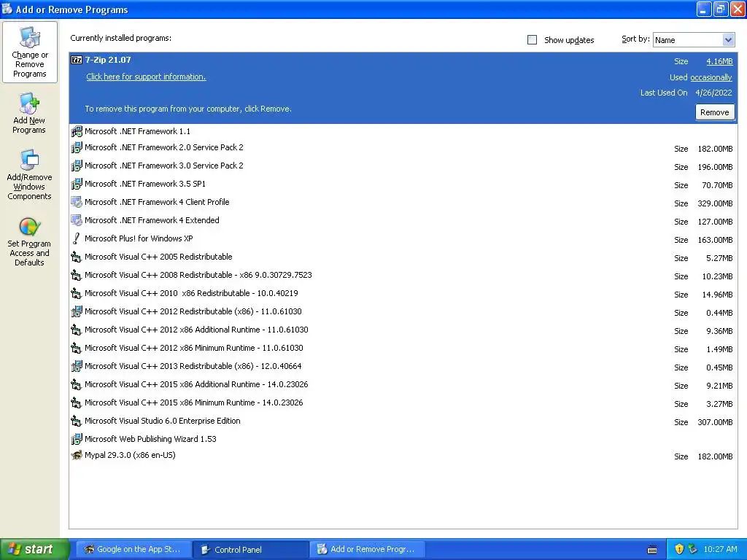The image size is (747, 560).
Task: Click the security shield tray icon
Action: tap(679, 549)
